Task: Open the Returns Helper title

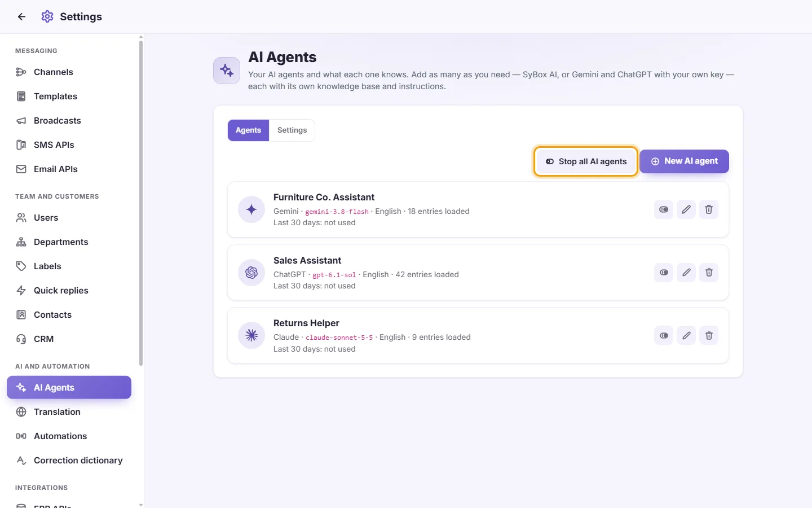Action: pos(306,323)
